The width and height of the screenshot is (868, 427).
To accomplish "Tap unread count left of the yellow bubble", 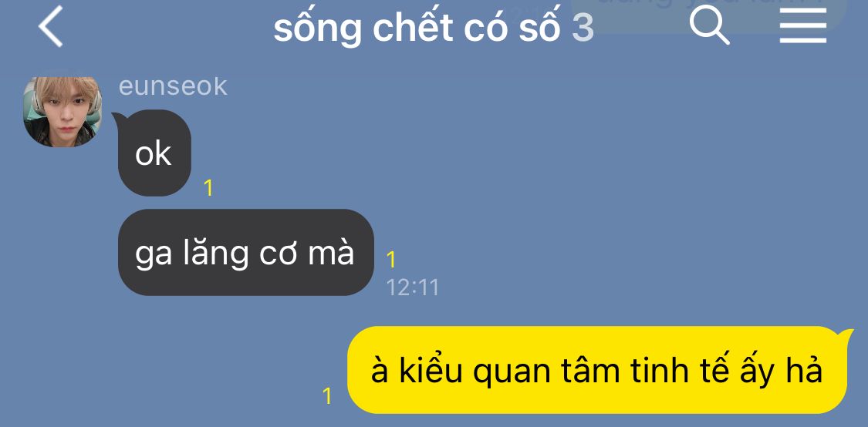I will pyautogui.click(x=327, y=396).
